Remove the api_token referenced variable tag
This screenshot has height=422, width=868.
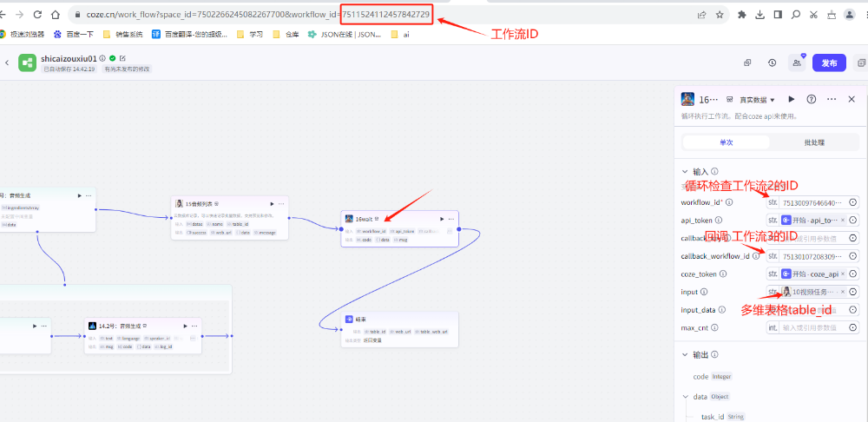(843, 221)
